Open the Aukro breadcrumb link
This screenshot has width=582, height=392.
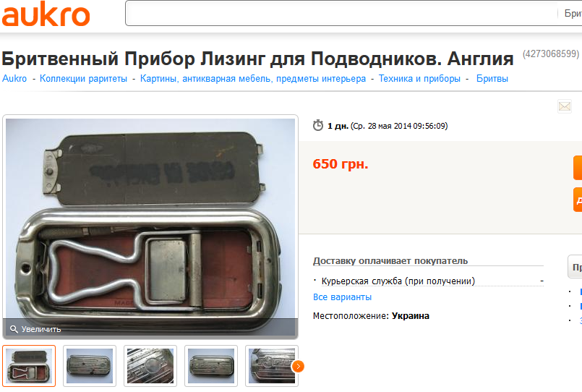pyautogui.click(x=14, y=79)
